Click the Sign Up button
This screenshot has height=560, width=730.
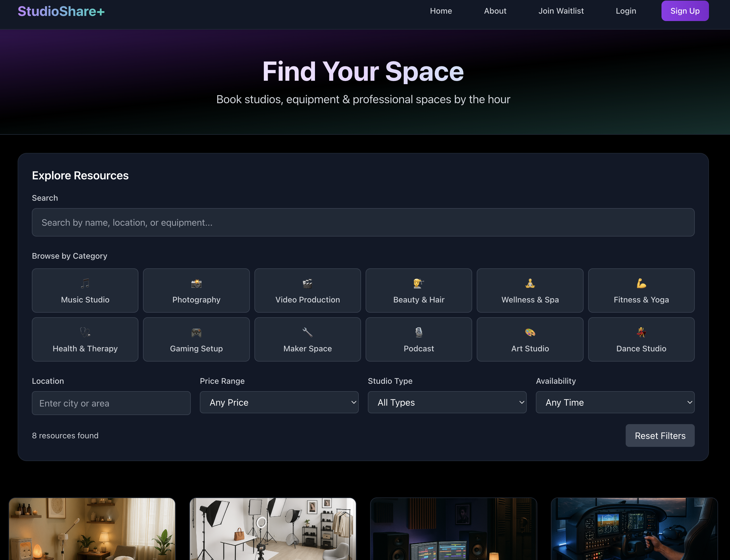click(685, 11)
